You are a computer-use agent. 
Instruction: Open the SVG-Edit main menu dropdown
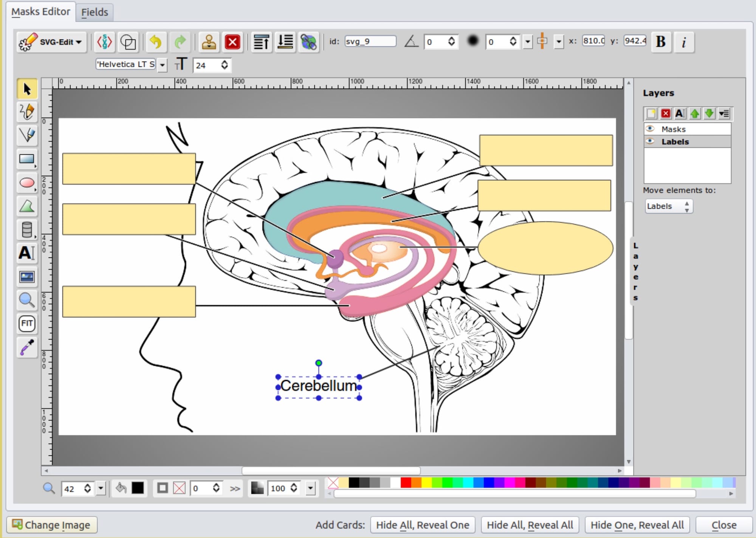click(x=52, y=42)
